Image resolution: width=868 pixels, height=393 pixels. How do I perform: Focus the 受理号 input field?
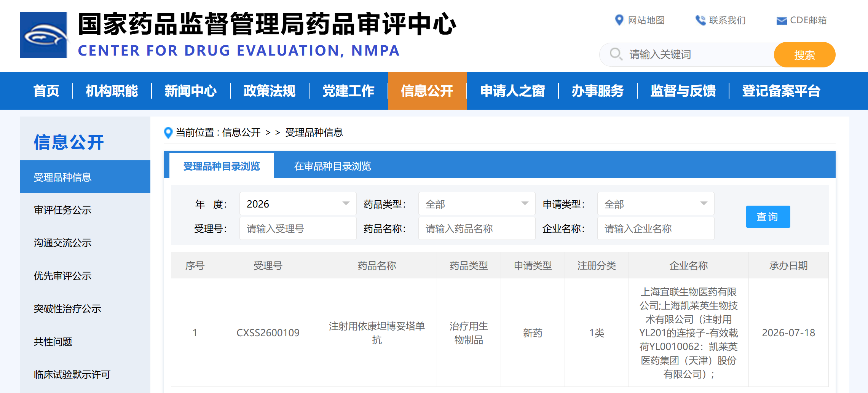[x=298, y=228]
